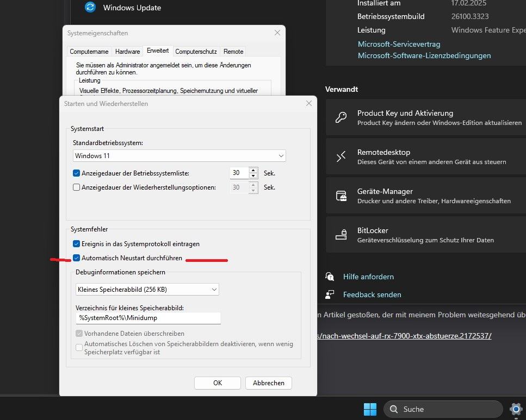Click the Abbrechen button
Image resolution: width=526 pixels, height=420 pixels.
[268, 383]
